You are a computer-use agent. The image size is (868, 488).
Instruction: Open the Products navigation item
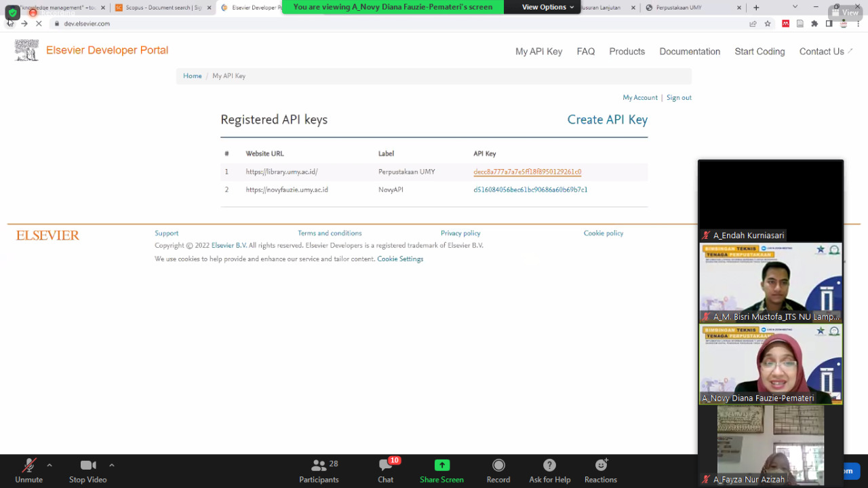(627, 52)
